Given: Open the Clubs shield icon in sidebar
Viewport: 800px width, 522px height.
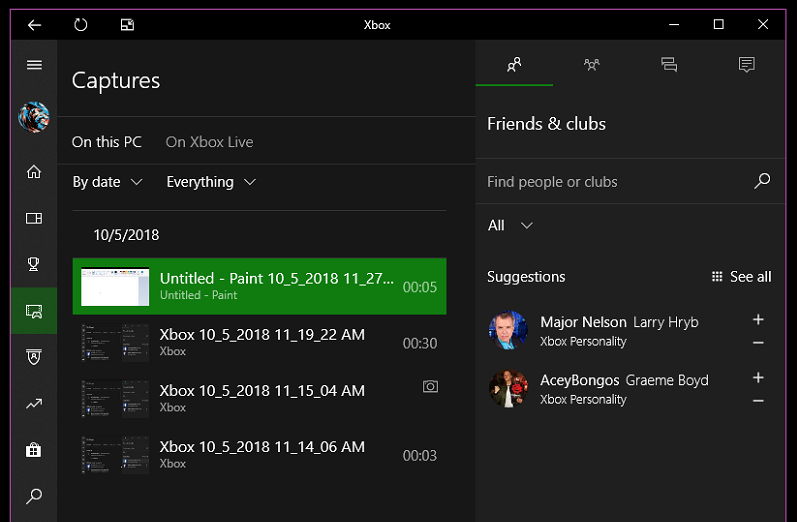Looking at the screenshot, I should [x=34, y=357].
